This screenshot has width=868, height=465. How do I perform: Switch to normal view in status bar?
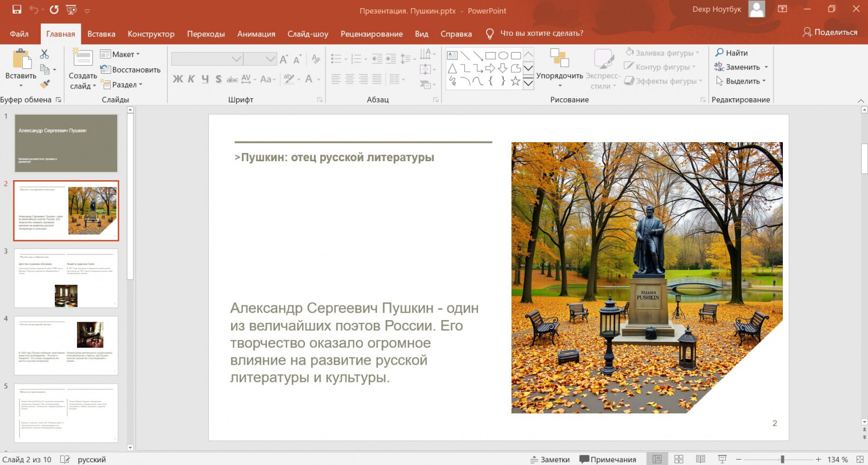(657, 459)
